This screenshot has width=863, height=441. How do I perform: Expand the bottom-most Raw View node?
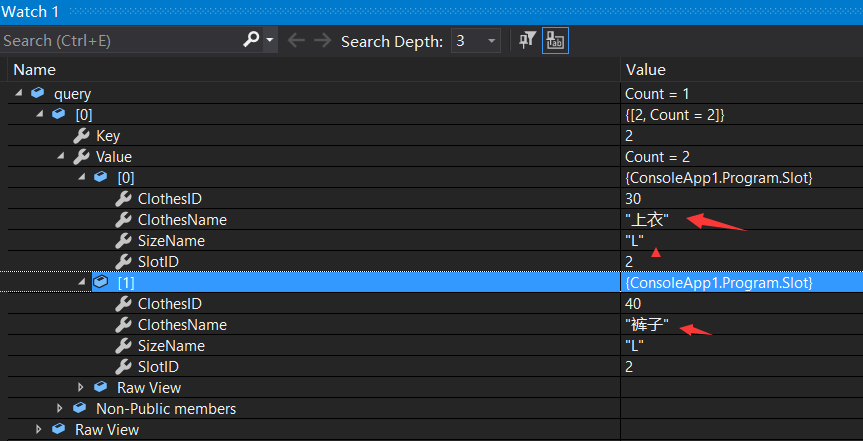pyautogui.click(x=39, y=430)
